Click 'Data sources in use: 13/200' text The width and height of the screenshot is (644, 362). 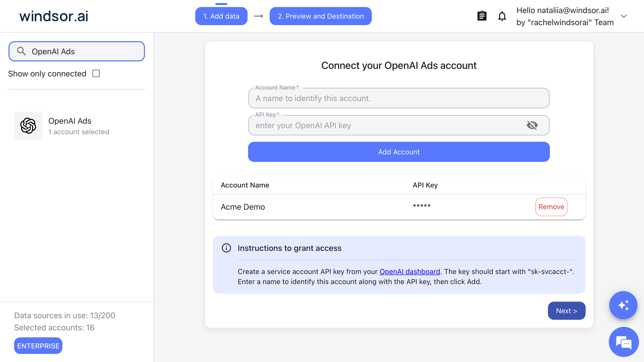[65, 315]
